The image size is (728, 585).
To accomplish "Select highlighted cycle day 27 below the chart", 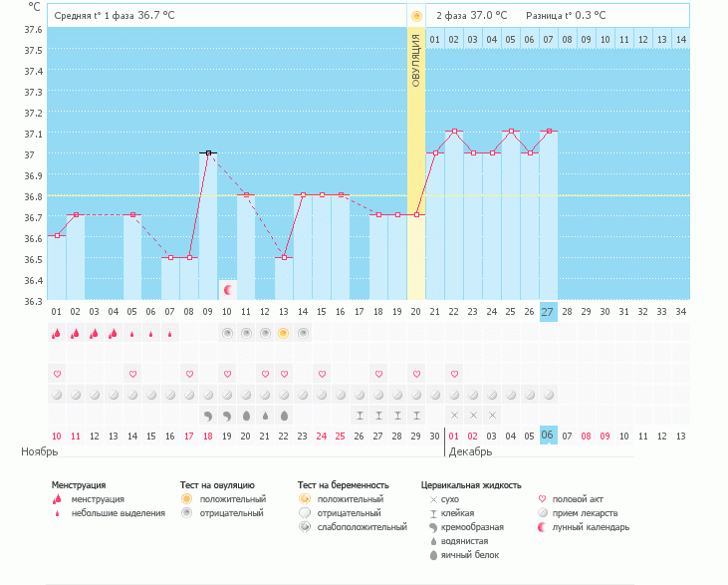I will coord(549,312).
